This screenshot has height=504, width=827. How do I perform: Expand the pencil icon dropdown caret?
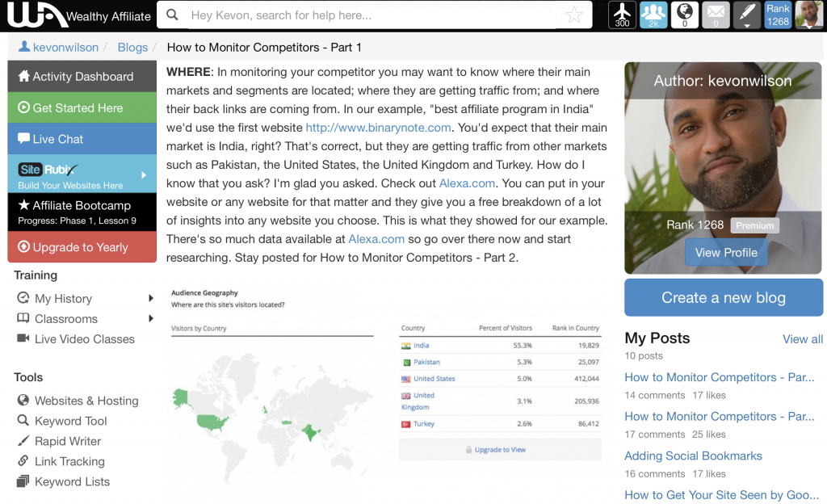click(x=747, y=25)
